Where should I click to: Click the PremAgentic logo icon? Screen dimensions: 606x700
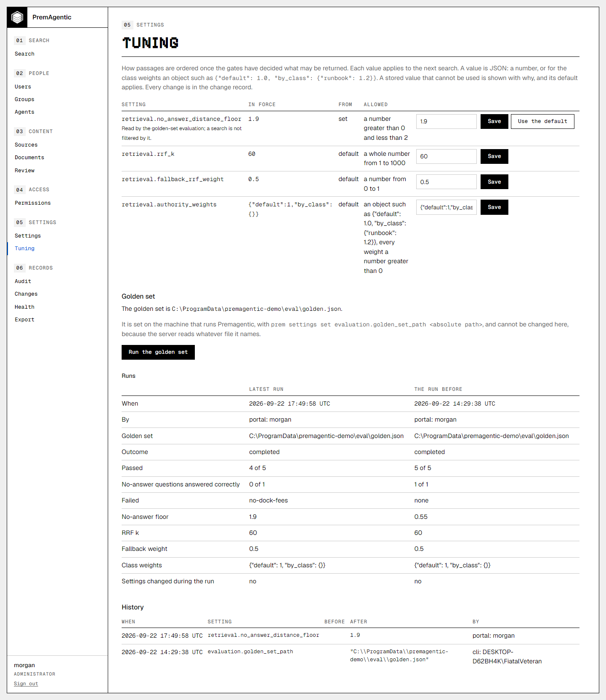click(17, 17)
